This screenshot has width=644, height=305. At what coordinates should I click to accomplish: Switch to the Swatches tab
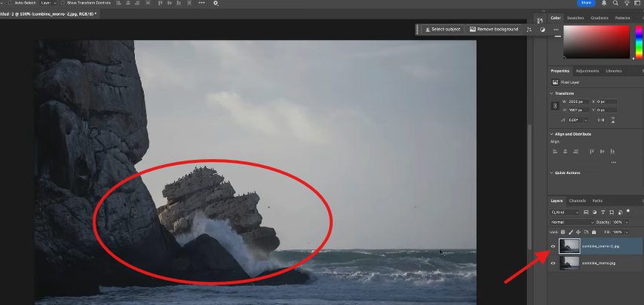point(575,18)
